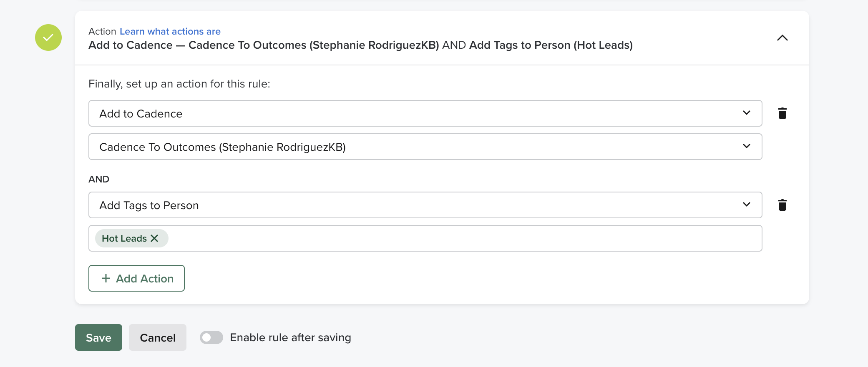Viewport: 868px width, 367px height.
Task: Click the Hot Leads tag chip
Action: click(125, 238)
